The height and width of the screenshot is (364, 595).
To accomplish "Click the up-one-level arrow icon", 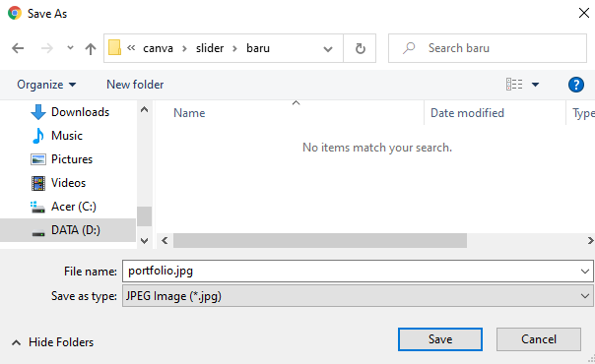I will (91, 48).
